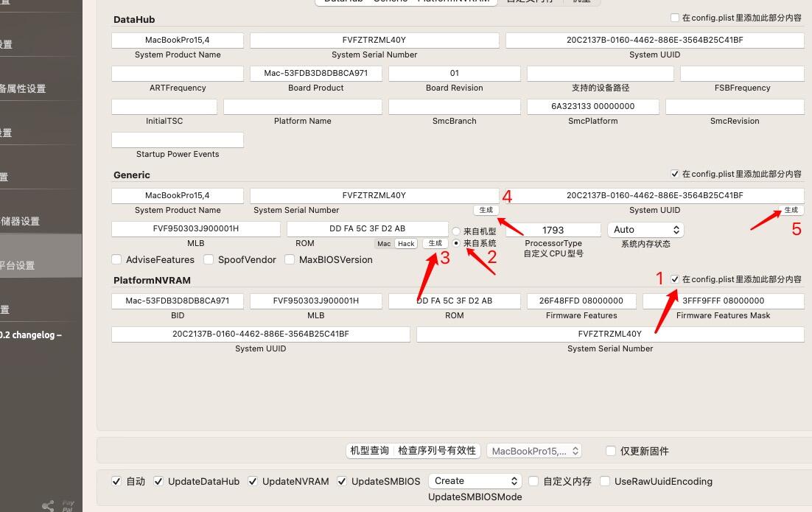
Task: Click the 检查序列号有效性 button
Action: tap(436, 451)
